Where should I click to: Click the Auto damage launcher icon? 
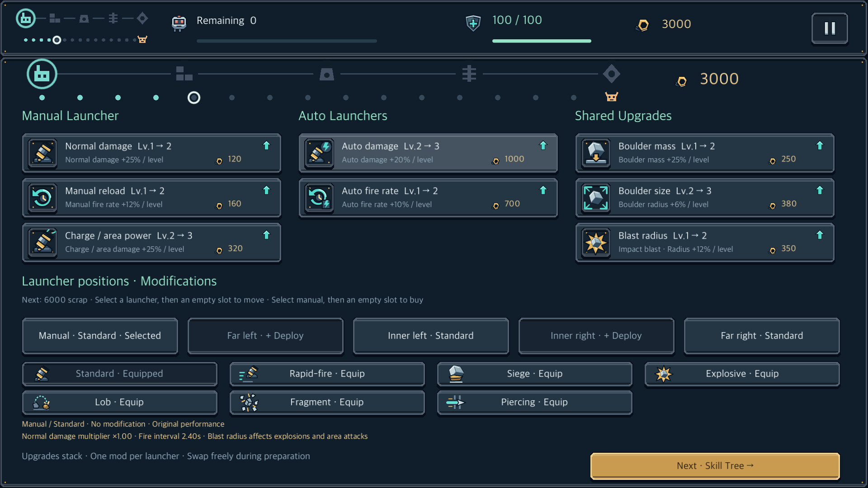coord(319,153)
